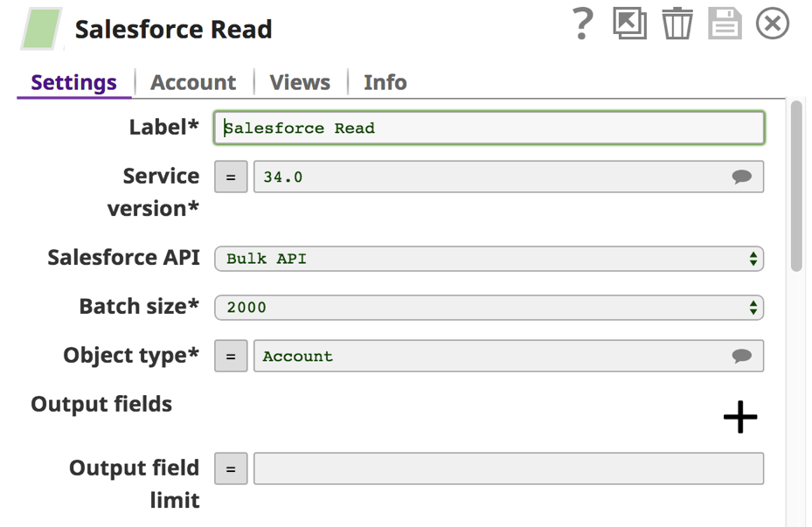Close the Salesforce Read dialog
This screenshot has width=812, height=527.
click(x=772, y=24)
